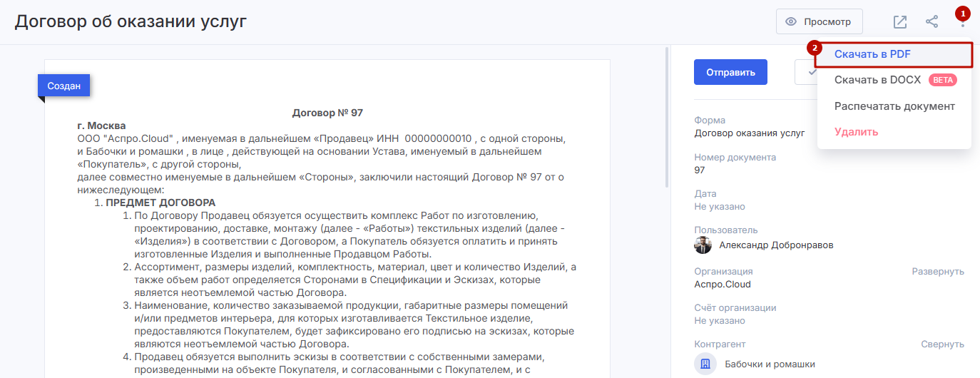Click the Договор № 97 heading
The image size is (980, 378).
tap(328, 113)
